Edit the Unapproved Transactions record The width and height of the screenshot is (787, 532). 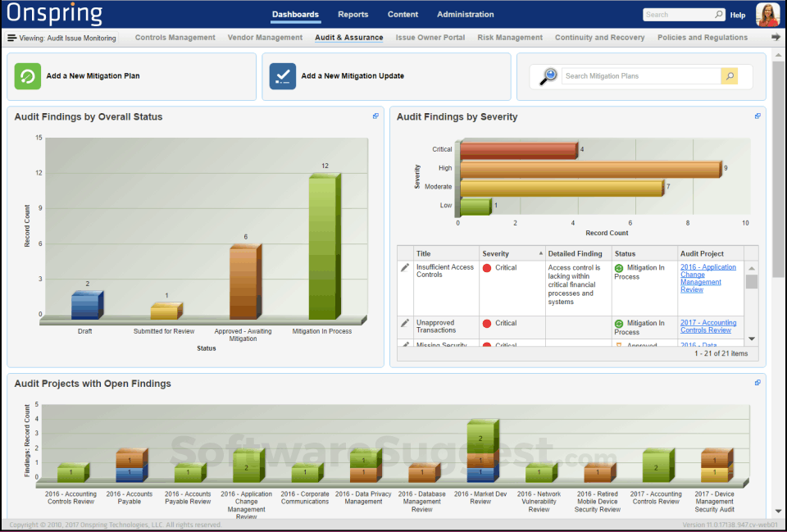404,324
